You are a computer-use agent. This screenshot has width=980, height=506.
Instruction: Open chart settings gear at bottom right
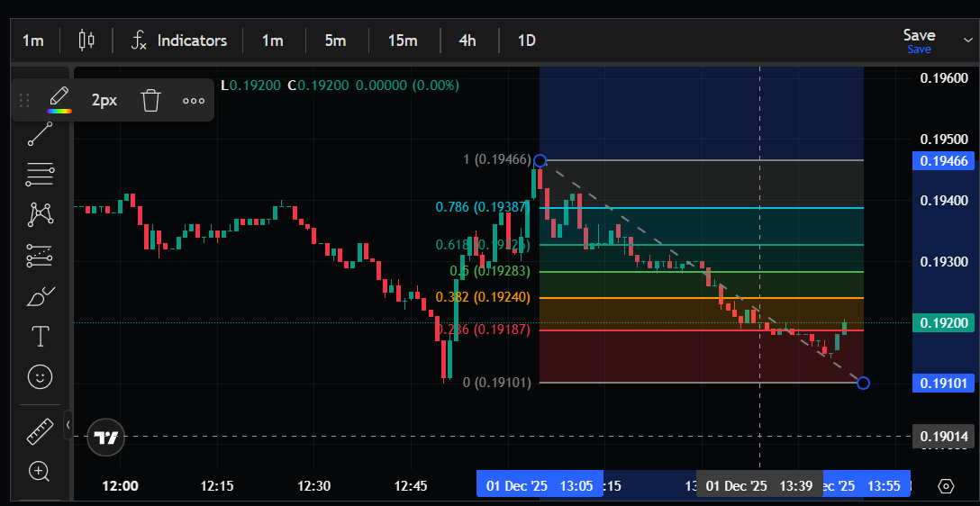[x=946, y=486]
